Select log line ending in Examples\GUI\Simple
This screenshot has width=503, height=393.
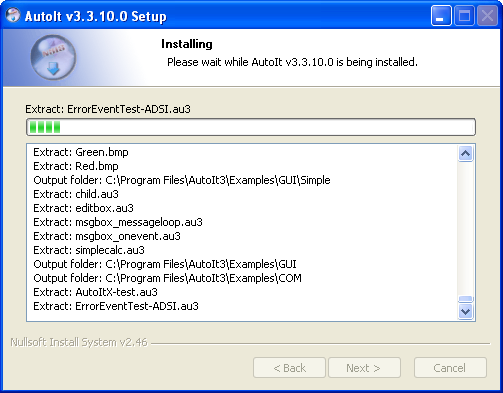coord(182,180)
